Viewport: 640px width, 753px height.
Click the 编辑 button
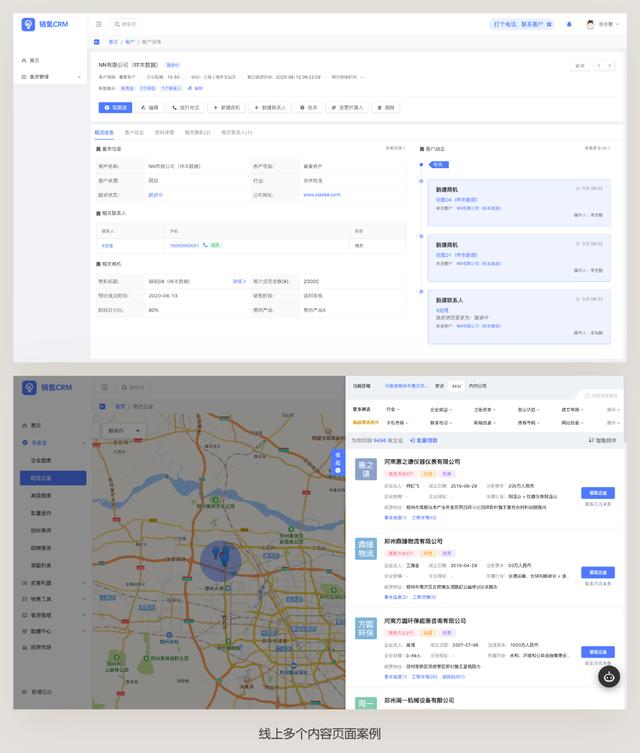149,108
